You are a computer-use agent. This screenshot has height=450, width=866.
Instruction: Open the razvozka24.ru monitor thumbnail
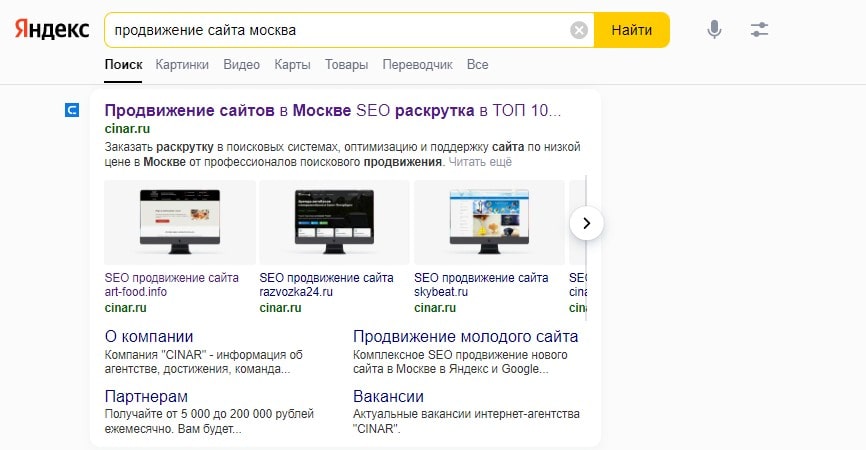click(334, 222)
